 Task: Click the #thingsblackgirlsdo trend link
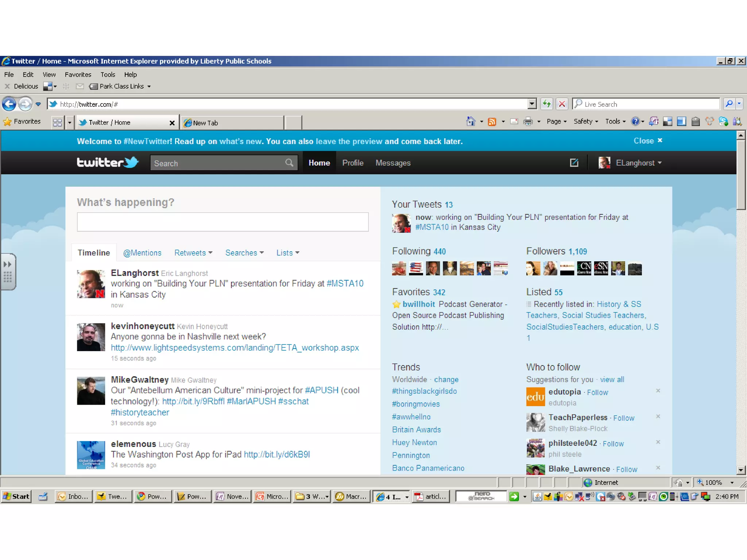pos(424,391)
